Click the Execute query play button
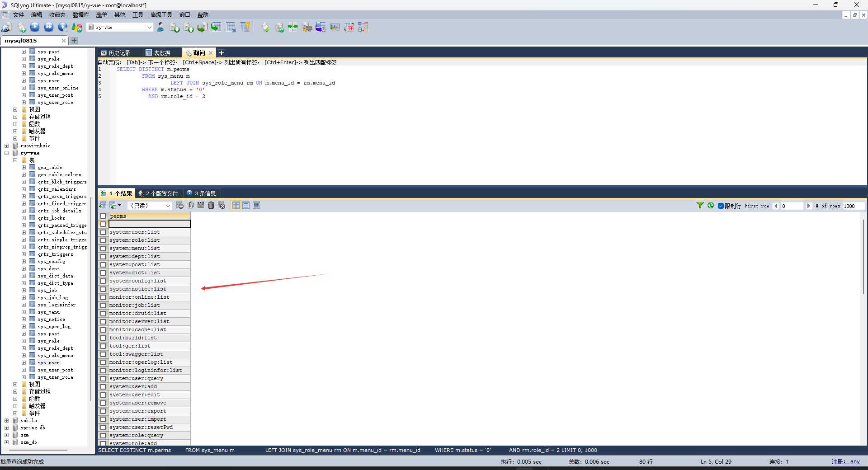 (35, 28)
